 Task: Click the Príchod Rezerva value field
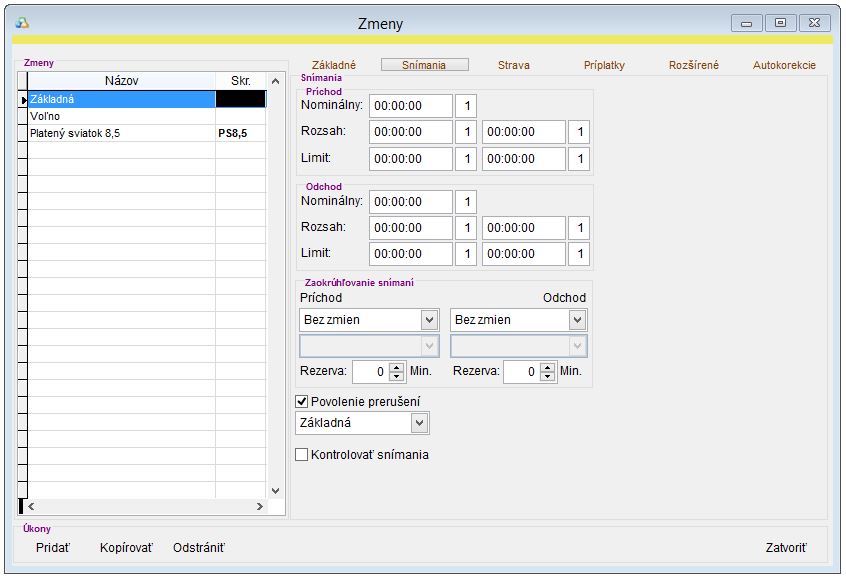371,372
